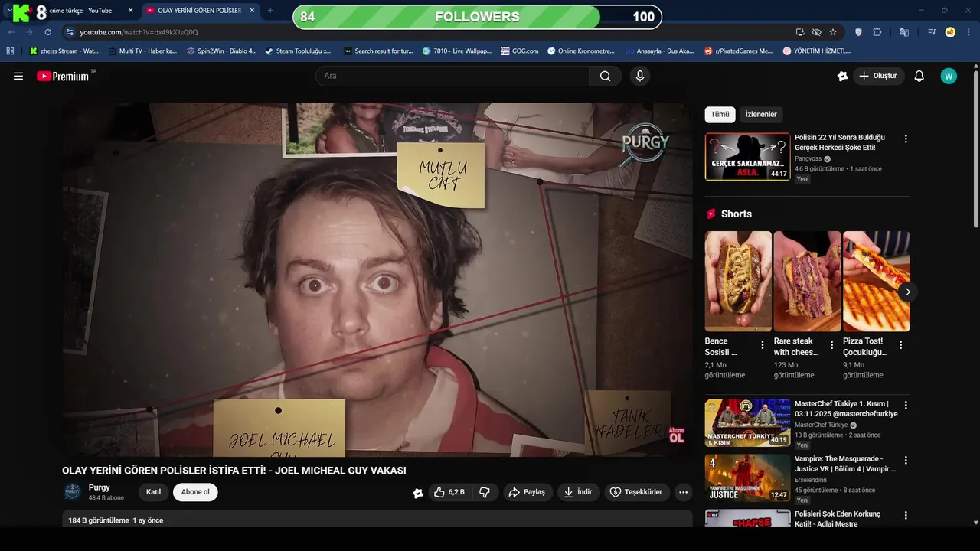Open options for Pizza Tost short
The image size is (980, 551).
click(900, 345)
